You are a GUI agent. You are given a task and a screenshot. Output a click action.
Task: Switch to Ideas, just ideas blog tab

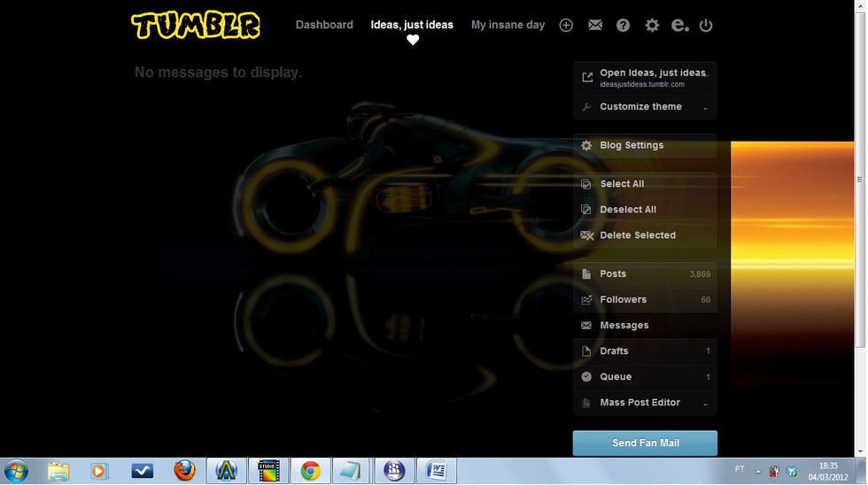(x=412, y=25)
